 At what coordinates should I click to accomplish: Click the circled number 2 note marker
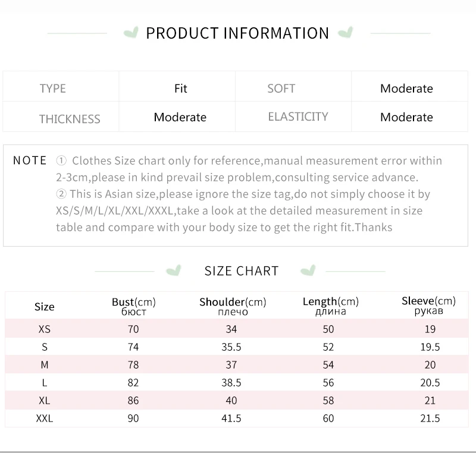tap(61, 194)
